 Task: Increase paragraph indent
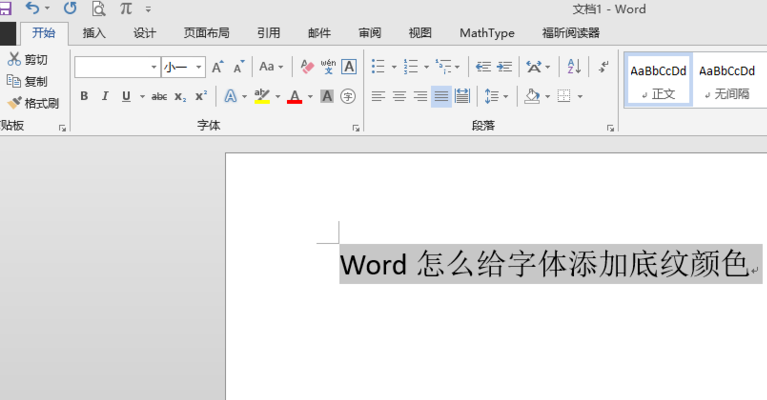(504, 67)
